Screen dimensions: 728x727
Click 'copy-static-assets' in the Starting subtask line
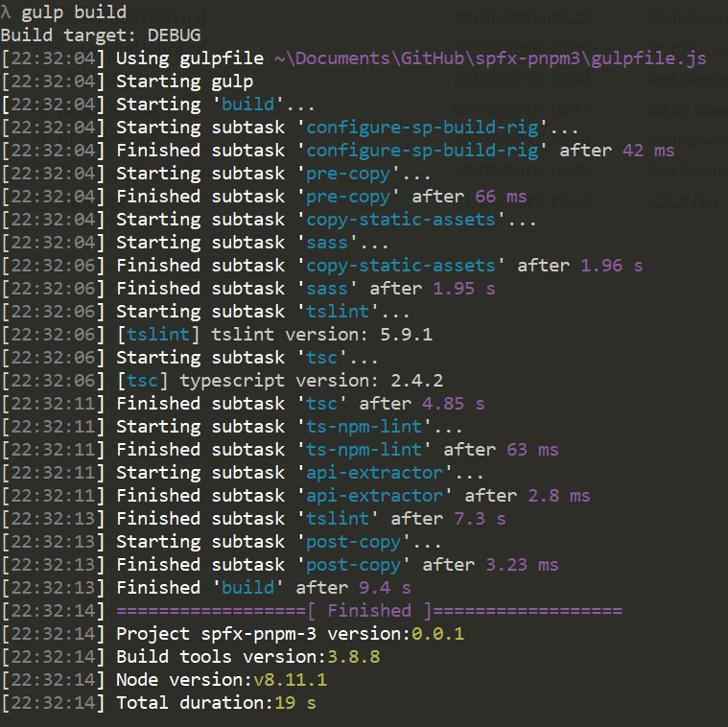(401, 220)
